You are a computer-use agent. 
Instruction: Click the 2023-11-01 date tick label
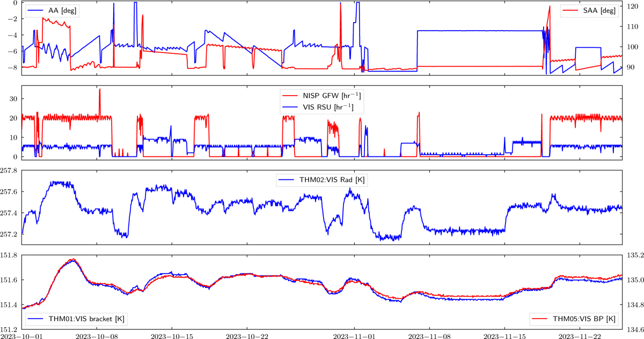[x=354, y=335]
